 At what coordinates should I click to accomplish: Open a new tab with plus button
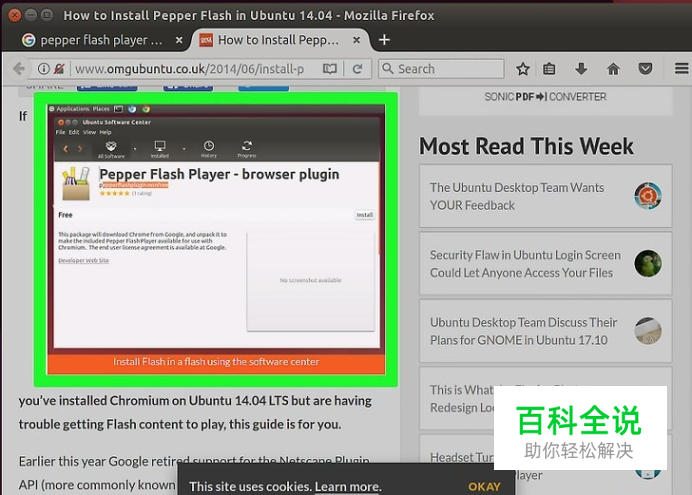(384, 40)
